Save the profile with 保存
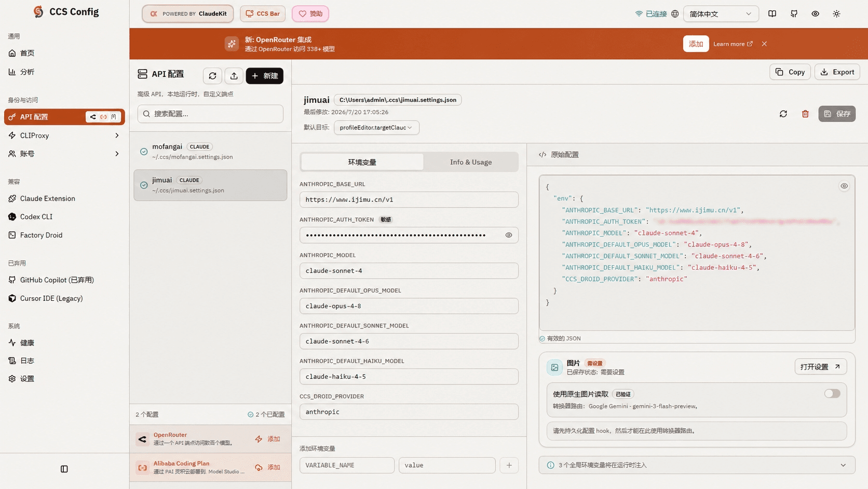Screen dimensions: 868x489 click(x=837, y=114)
